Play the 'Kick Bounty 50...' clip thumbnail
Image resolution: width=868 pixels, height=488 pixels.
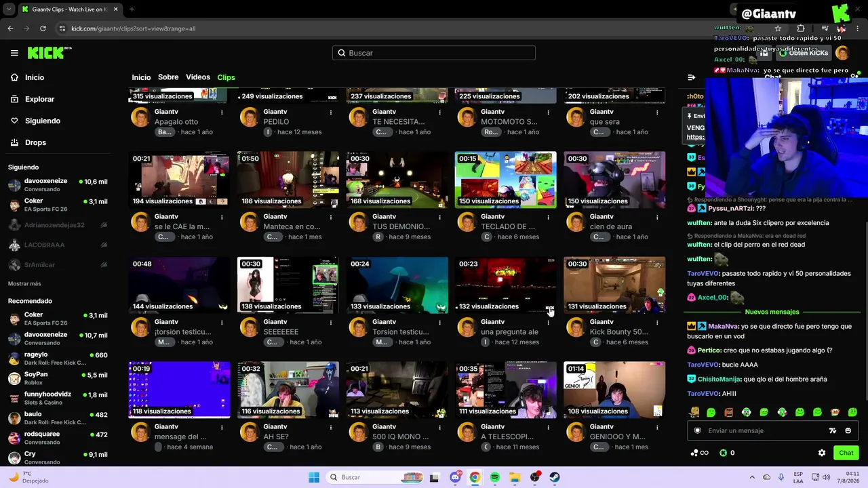pos(614,285)
